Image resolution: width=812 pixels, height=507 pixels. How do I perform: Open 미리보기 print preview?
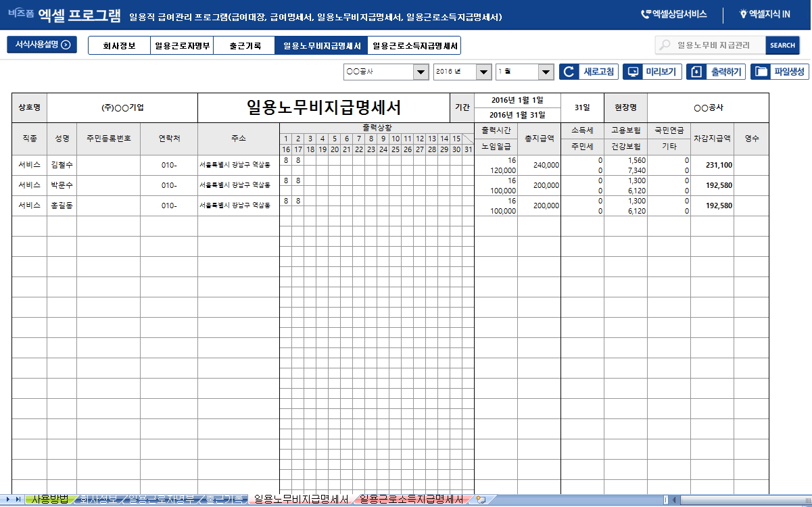[x=652, y=72]
